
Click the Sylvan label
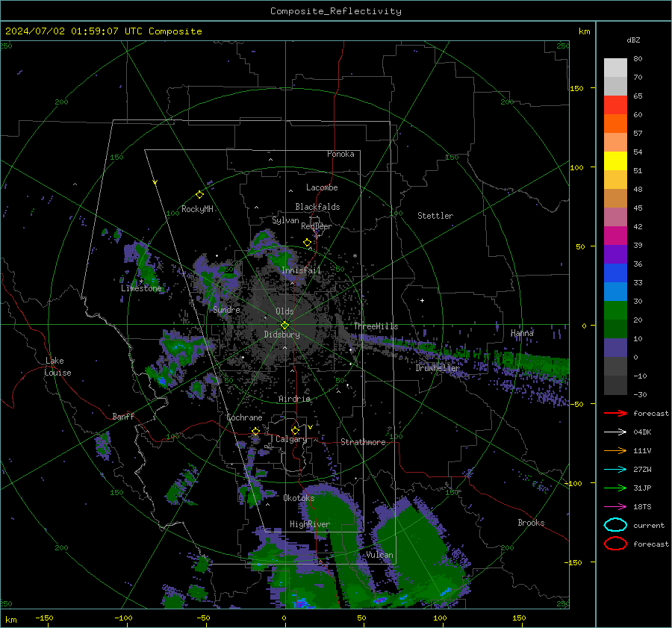(x=285, y=220)
